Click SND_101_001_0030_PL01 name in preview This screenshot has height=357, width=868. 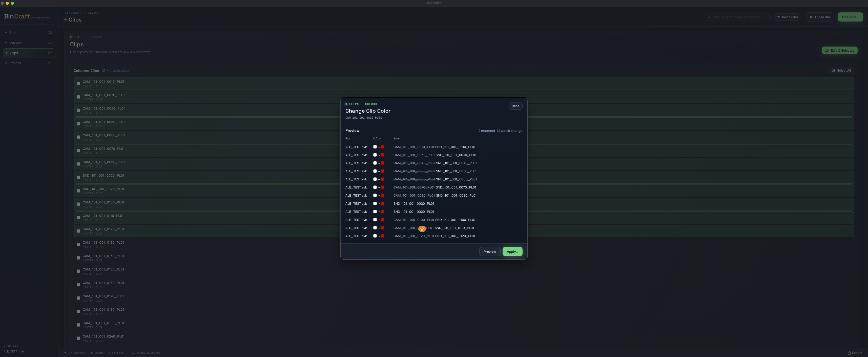coord(456,155)
